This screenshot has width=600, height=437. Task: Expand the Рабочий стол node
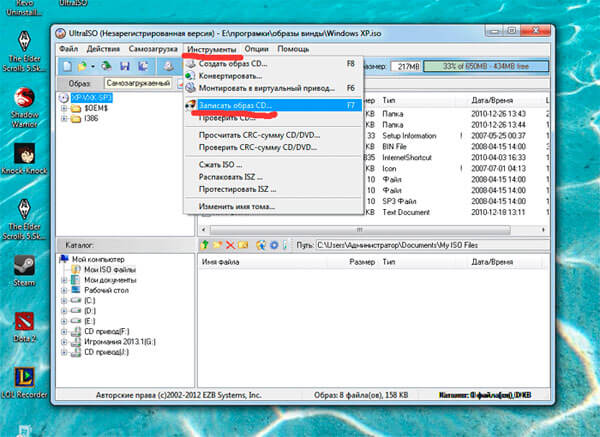[64, 290]
